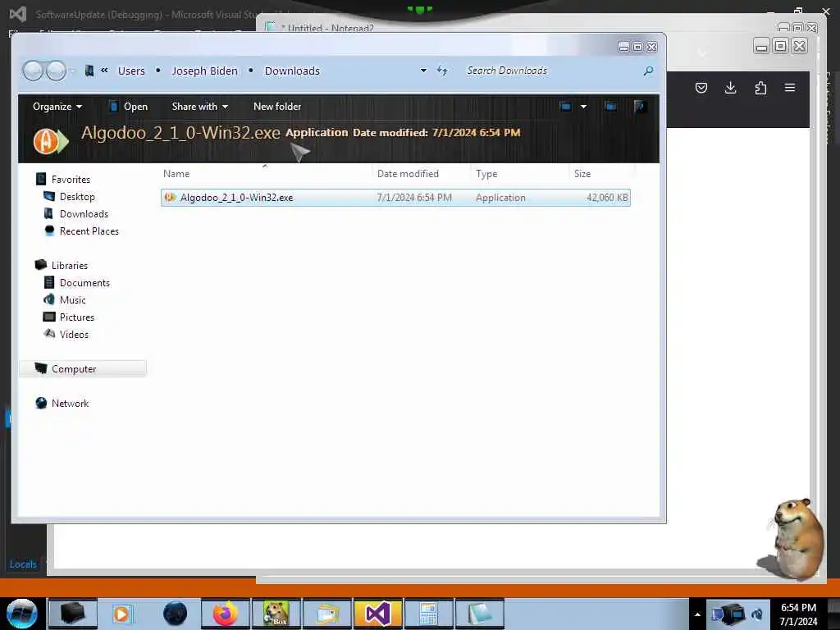The image size is (840, 630).
Task: Click the 42,060 KB size cell
Action: (x=607, y=198)
